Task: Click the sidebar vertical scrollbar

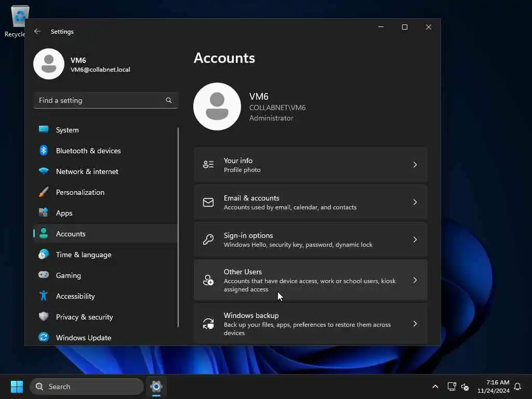Action: (x=178, y=228)
